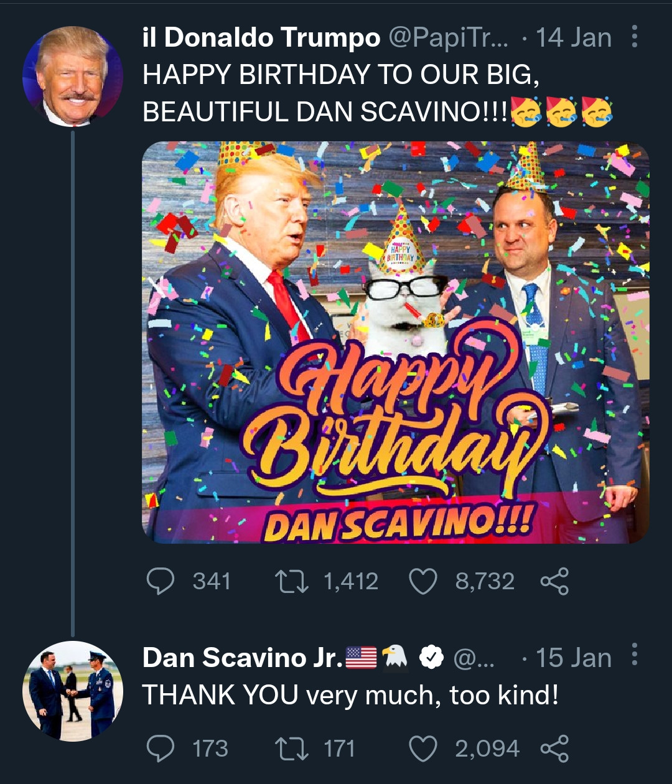The height and width of the screenshot is (784, 672).
Task: Share Dan Scavino Jr.'s reply tweet
Action: click(x=554, y=748)
